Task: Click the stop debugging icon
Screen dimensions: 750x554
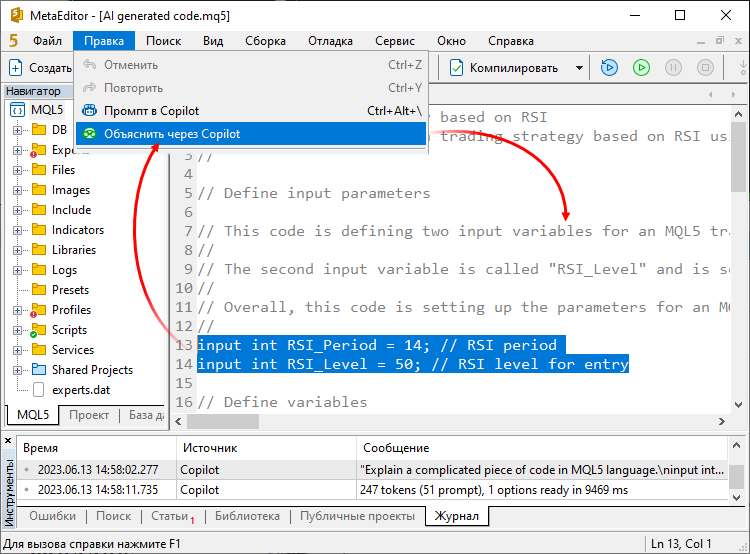Action: (x=705, y=68)
